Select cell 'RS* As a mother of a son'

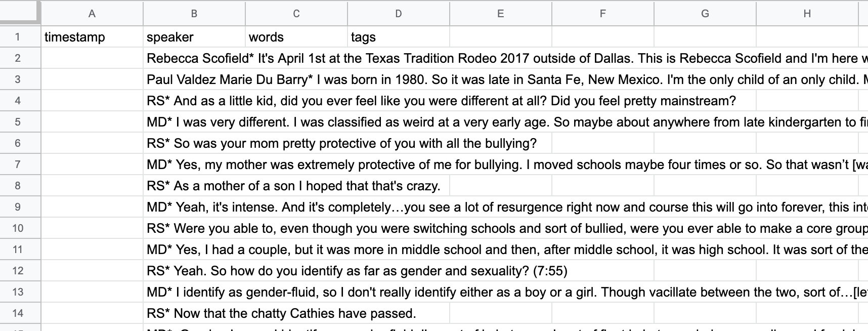click(x=194, y=186)
